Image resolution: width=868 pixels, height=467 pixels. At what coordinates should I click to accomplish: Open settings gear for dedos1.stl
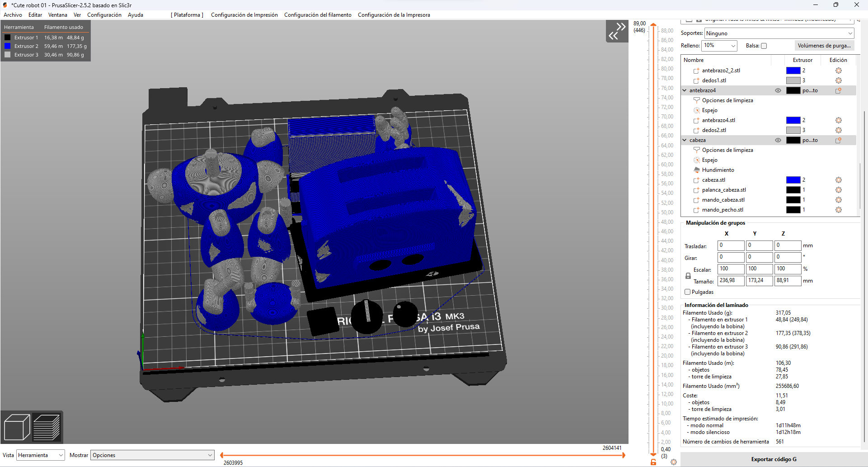pyautogui.click(x=839, y=80)
